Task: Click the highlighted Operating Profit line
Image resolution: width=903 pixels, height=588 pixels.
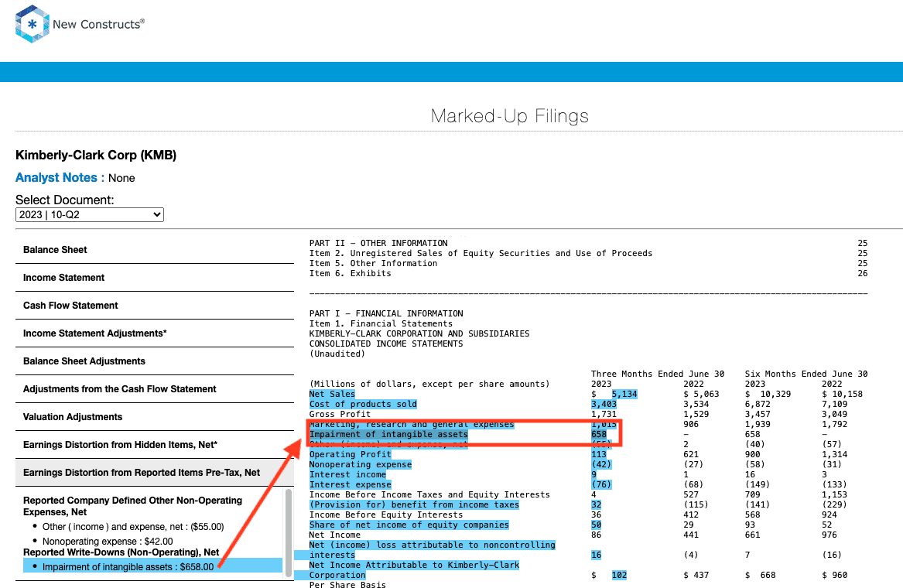Action: (351, 454)
